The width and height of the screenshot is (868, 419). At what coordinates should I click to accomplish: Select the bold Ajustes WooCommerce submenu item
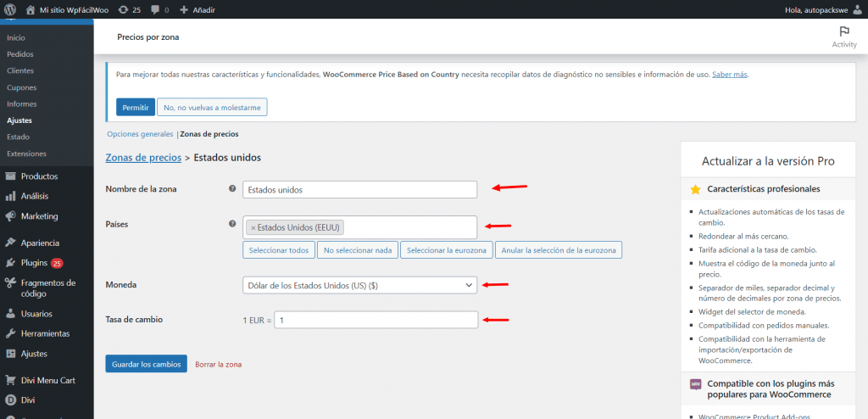19,120
